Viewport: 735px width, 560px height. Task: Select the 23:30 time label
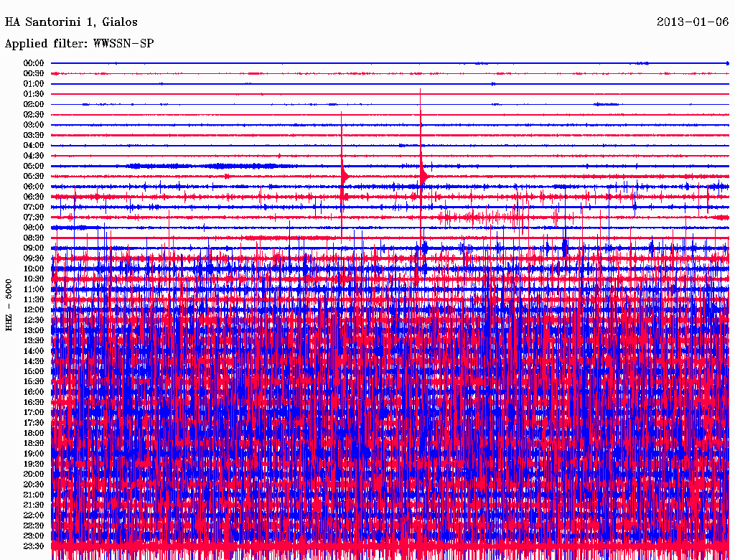[x=34, y=546]
